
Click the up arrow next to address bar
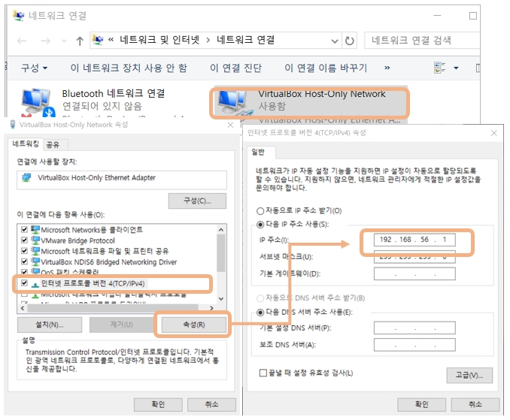point(80,41)
